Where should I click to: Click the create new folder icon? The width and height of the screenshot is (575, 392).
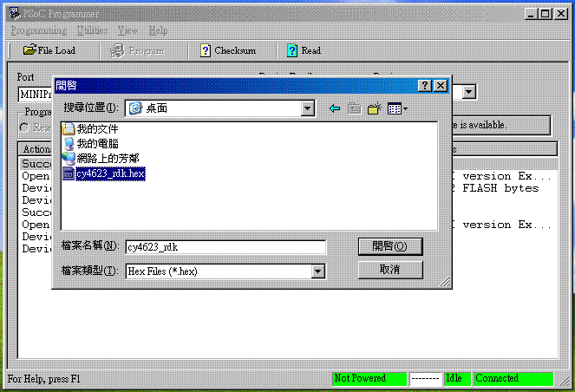pyautogui.click(x=375, y=108)
